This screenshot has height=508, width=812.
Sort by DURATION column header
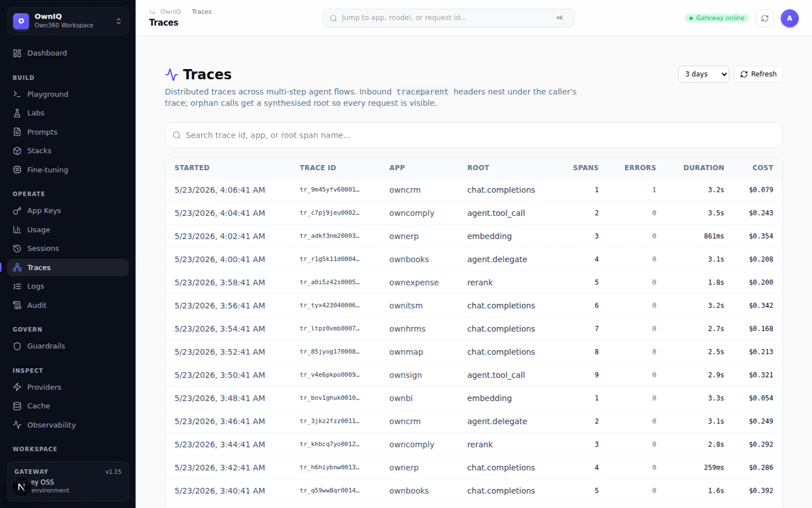(x=703, y=168)
